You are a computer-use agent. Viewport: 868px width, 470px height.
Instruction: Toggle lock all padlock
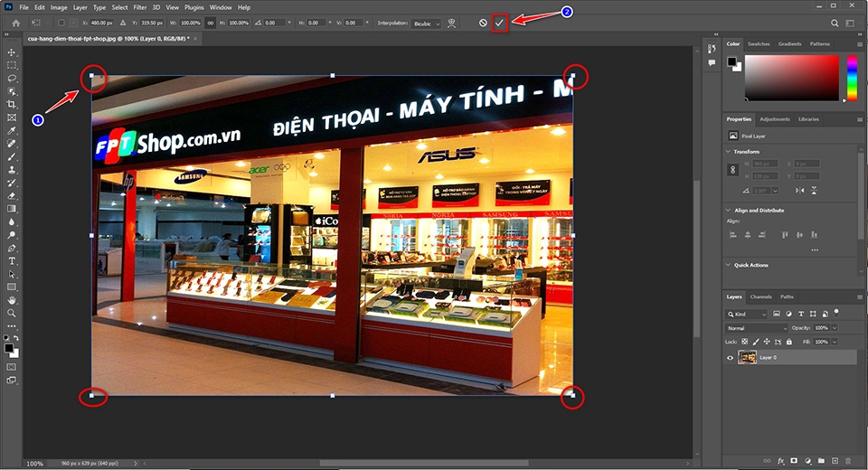(788, 342)
